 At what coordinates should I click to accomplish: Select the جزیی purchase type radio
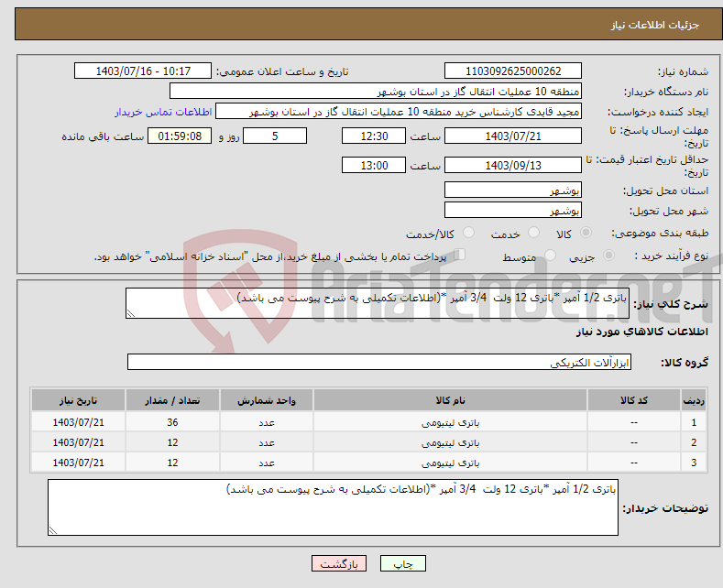[x=608, y=256]
